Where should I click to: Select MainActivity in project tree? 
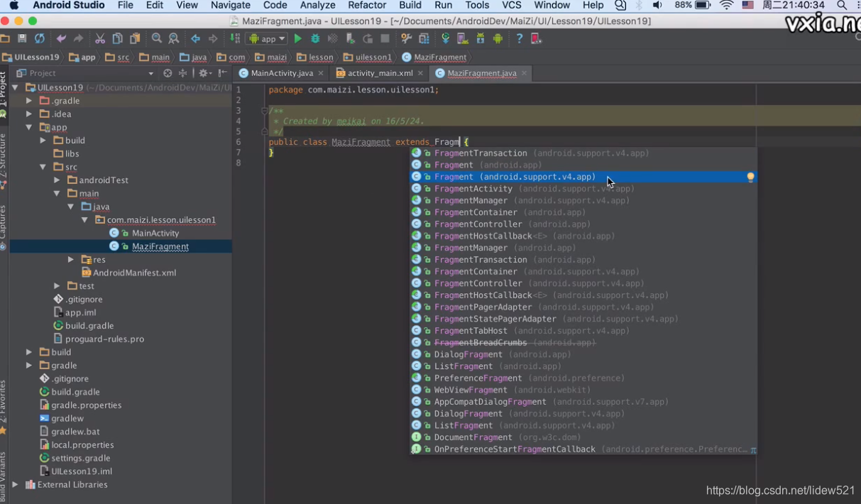pos(155,234)
